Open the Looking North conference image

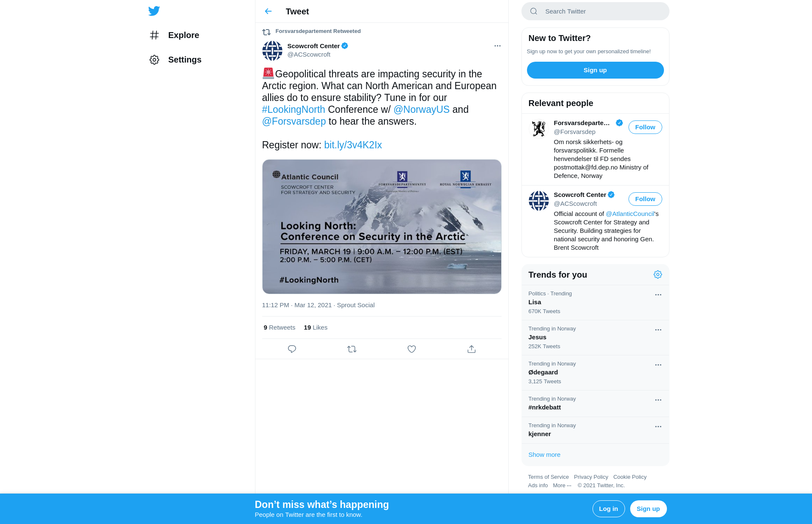(382, 227)
